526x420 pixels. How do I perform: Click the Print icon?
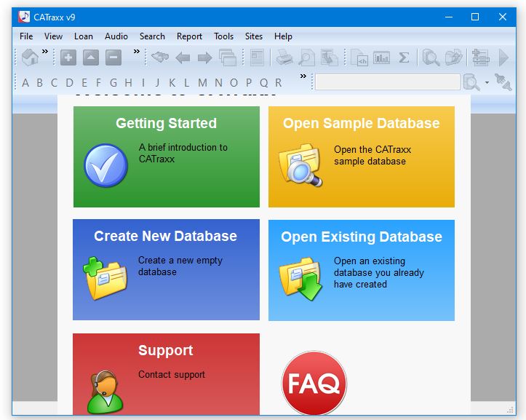284,58
